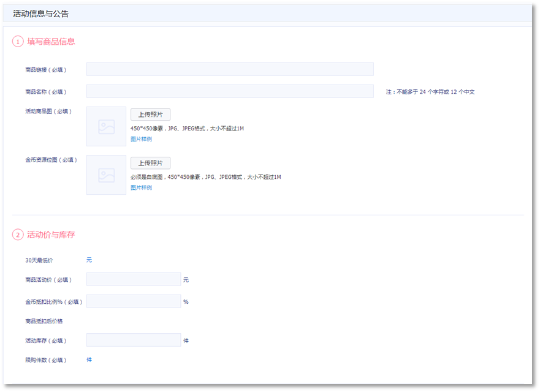Click the 金币资源位图 image placeholder thumbnail
The image size is (540, 392).
(106, 175)
